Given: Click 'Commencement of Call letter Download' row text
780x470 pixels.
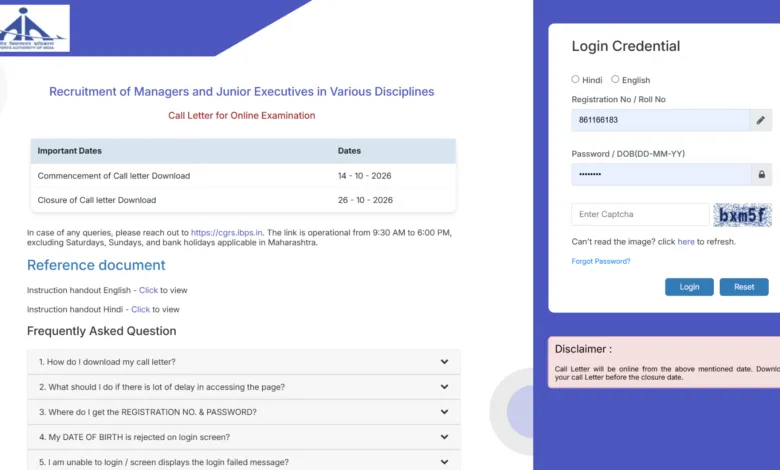Looking at the screenshot, I should (114, 176).
